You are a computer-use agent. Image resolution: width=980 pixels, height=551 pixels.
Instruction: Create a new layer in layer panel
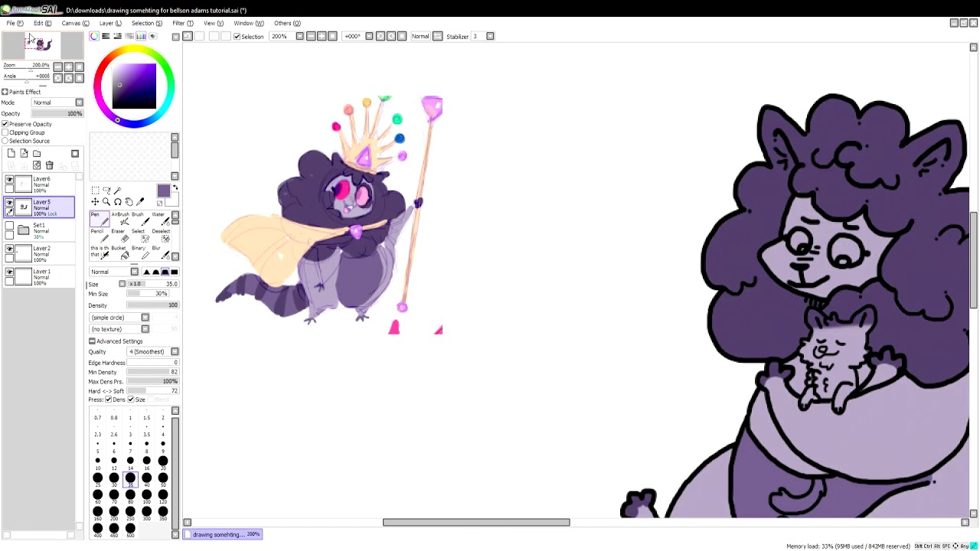pos(11,154)
